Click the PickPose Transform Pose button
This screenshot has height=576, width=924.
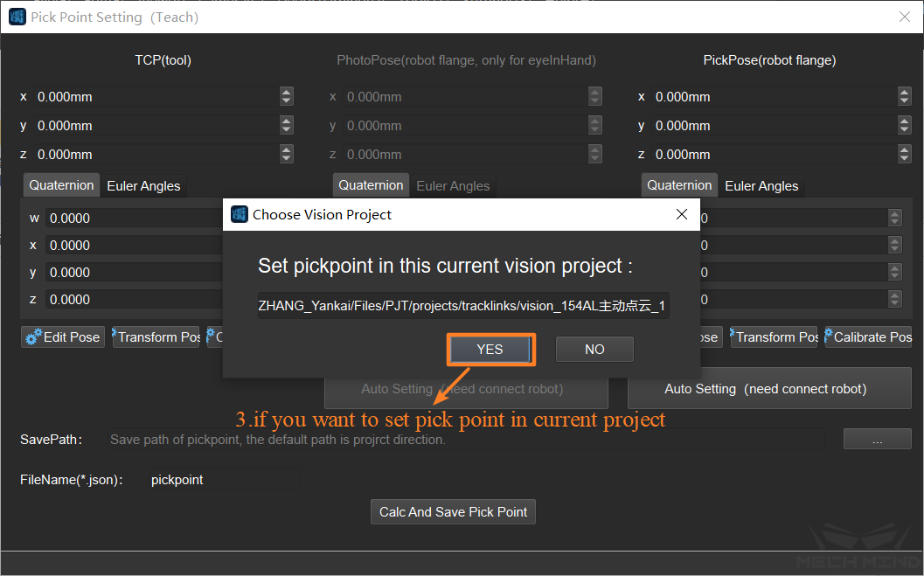(x=775, y=337)
